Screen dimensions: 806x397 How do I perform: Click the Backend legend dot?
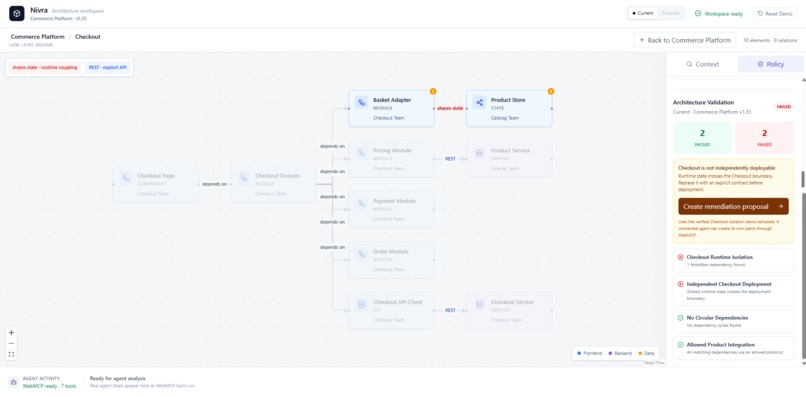[x=610, y=353]
